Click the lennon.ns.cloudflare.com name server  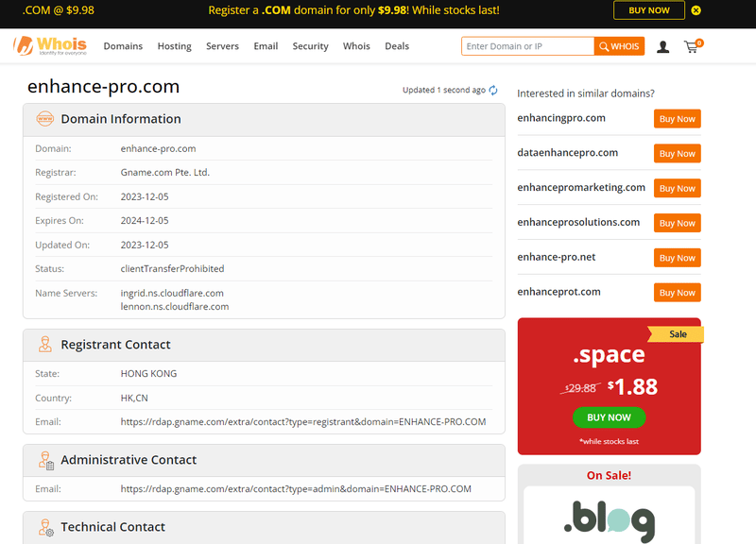coord(175,306)
